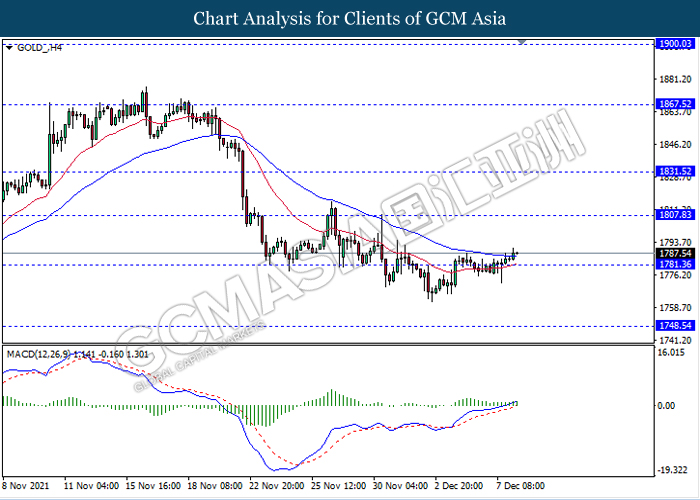Click the 1741.20 axis value
Screen dimensions: 700x500
[675, 340]
